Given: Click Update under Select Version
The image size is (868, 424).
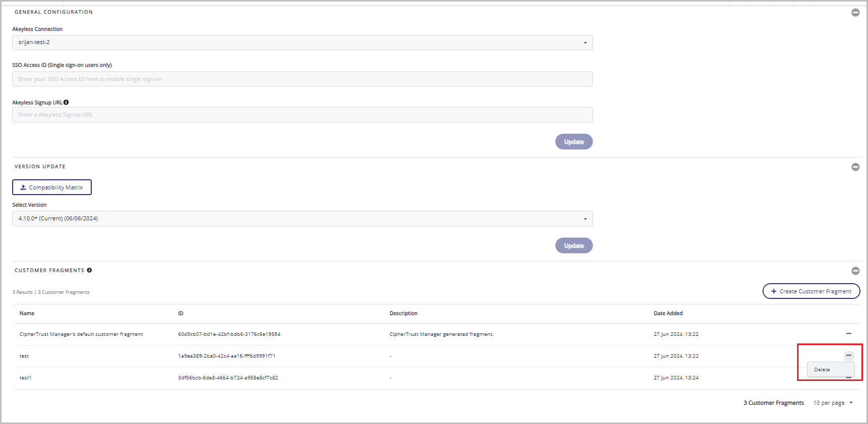Looking at the screenshot, I should tap(574, 246).
